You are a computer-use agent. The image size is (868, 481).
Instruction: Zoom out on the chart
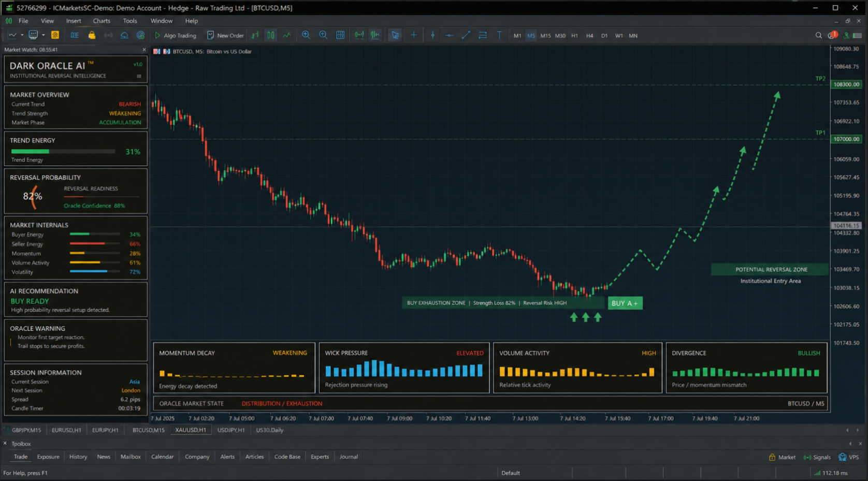[323, 35]
